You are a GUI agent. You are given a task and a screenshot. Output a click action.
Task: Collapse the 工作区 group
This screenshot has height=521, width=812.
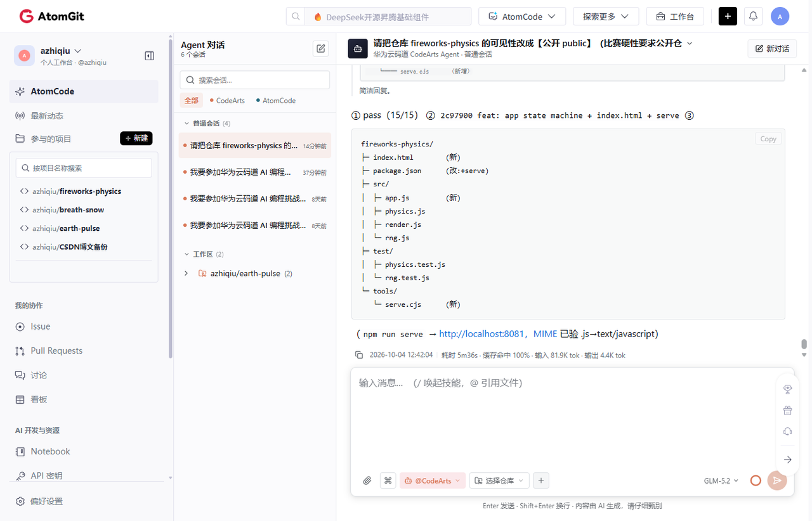click(204, 254)
